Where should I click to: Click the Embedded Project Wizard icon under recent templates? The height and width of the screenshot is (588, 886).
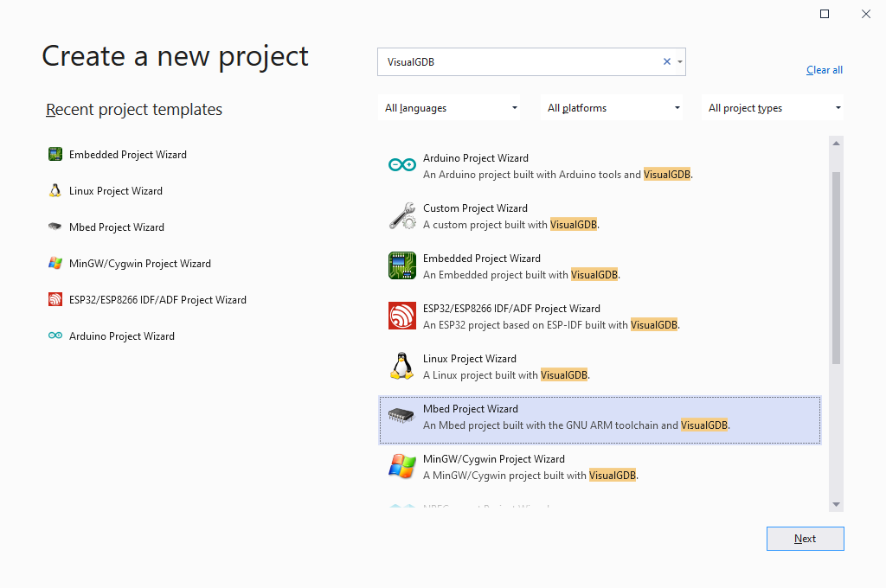tap(55, 154)
